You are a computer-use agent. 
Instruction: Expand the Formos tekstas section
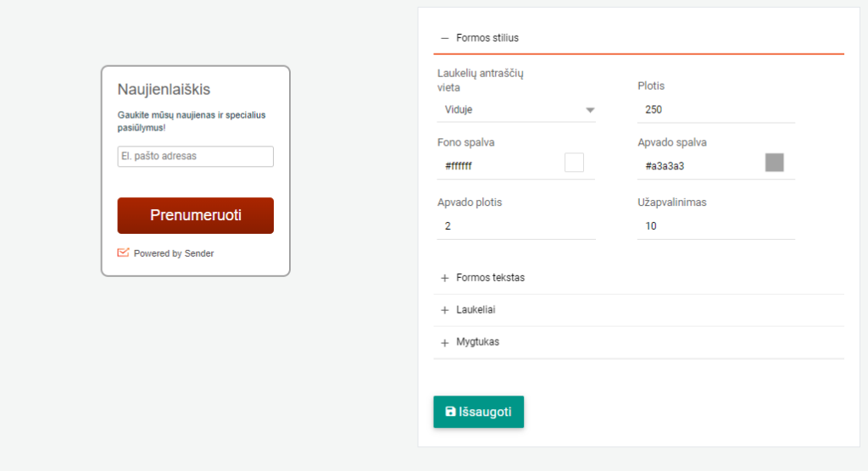tap(639, 278)
